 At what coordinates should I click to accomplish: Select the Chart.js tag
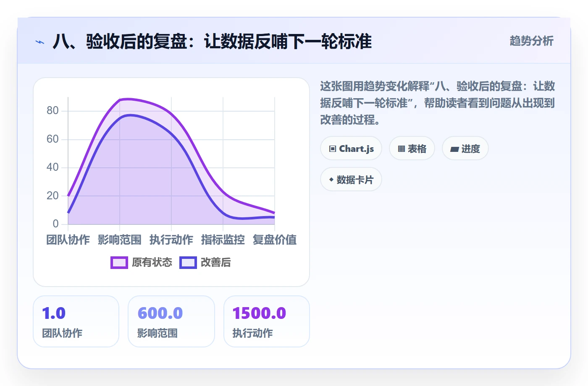[x=351, y=149]
